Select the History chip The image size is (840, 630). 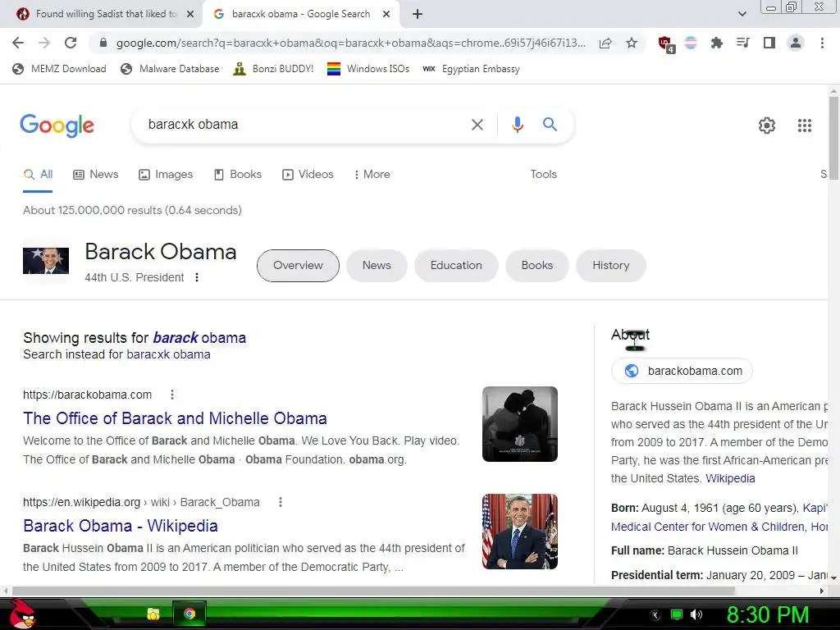tap(610, 265)
